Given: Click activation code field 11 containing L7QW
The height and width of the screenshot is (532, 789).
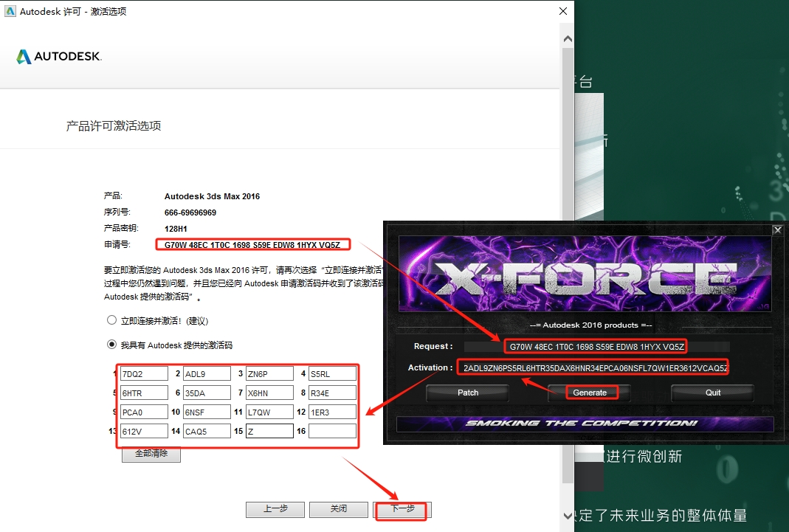Looking at the screenshot, I should (269, 412).
